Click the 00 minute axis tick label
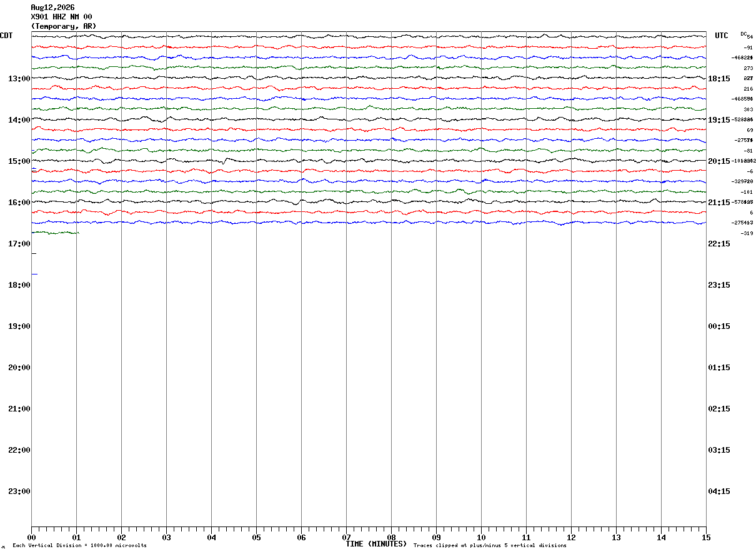756x554 pixels. [x=31, y=538]
